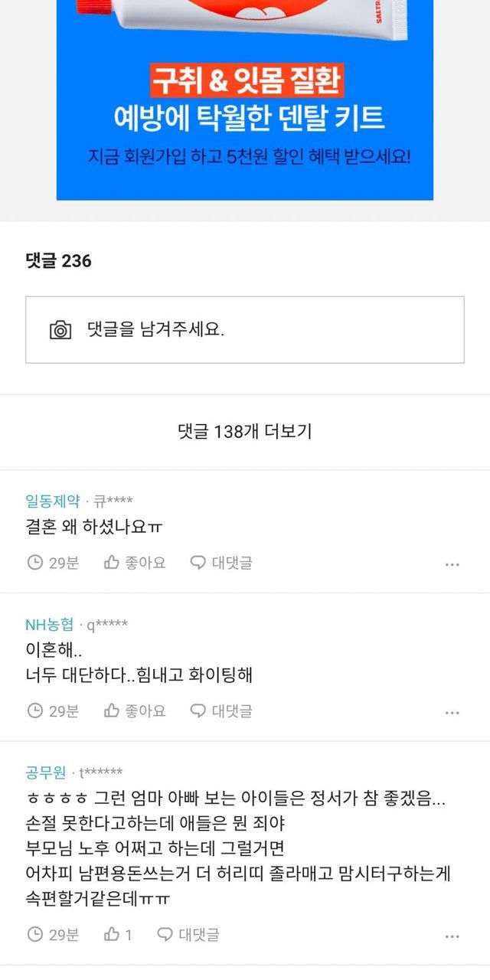Open the NH농협 company link

pyautogui.click(x=50, y=625)
